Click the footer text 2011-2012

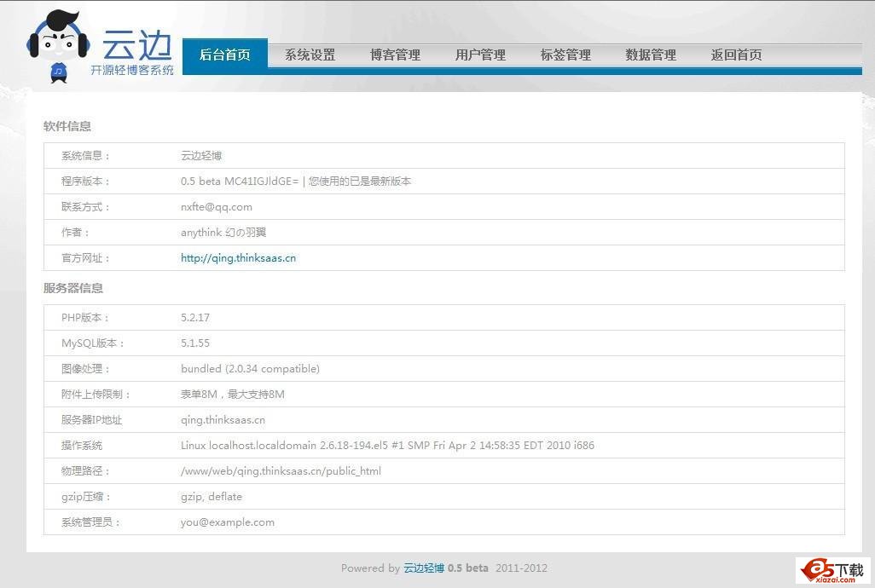[x=521, y=568]
